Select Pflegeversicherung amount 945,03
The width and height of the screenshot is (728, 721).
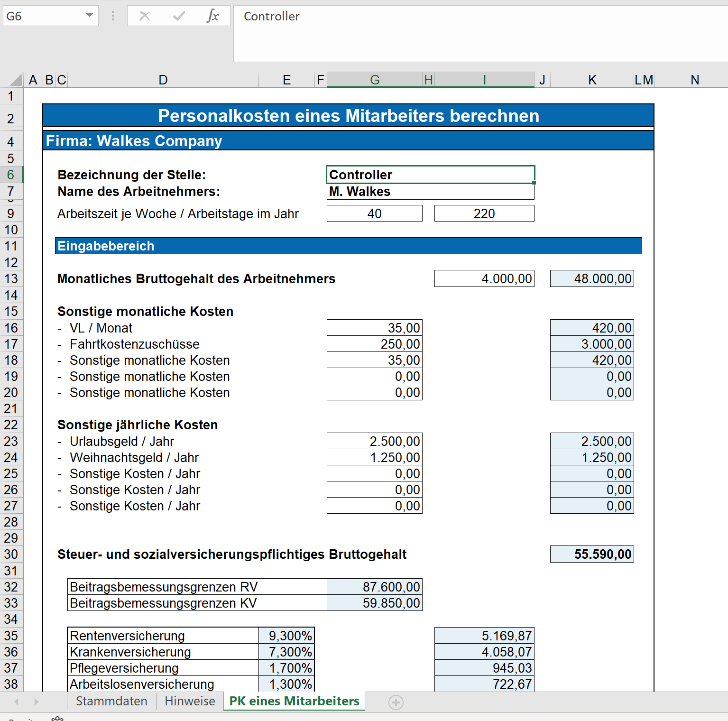click(484, 668)
